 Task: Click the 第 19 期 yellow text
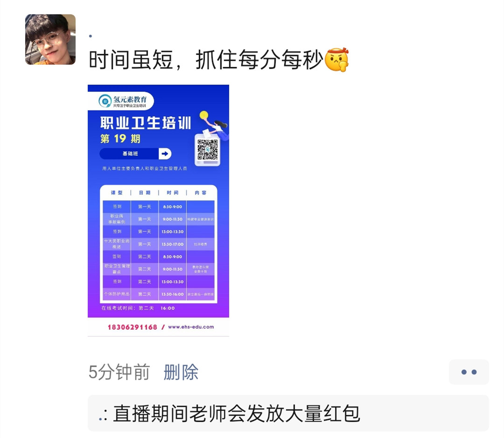tap(120, 139)
